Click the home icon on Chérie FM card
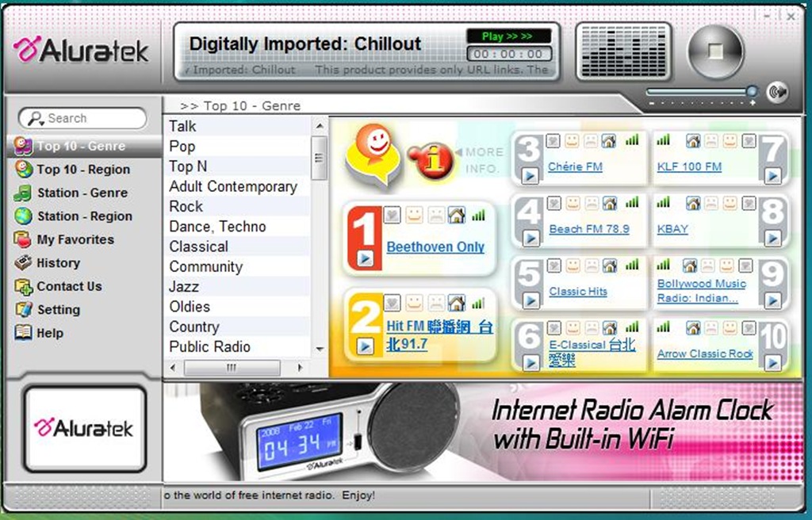812x520 pixels. (x=608, y=141)
